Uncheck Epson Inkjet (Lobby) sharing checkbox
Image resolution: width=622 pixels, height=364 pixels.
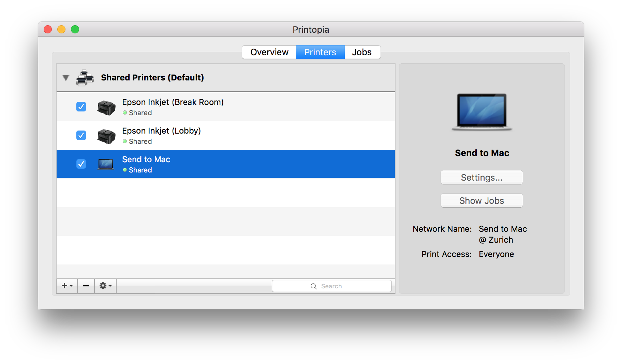click(81, 135)
